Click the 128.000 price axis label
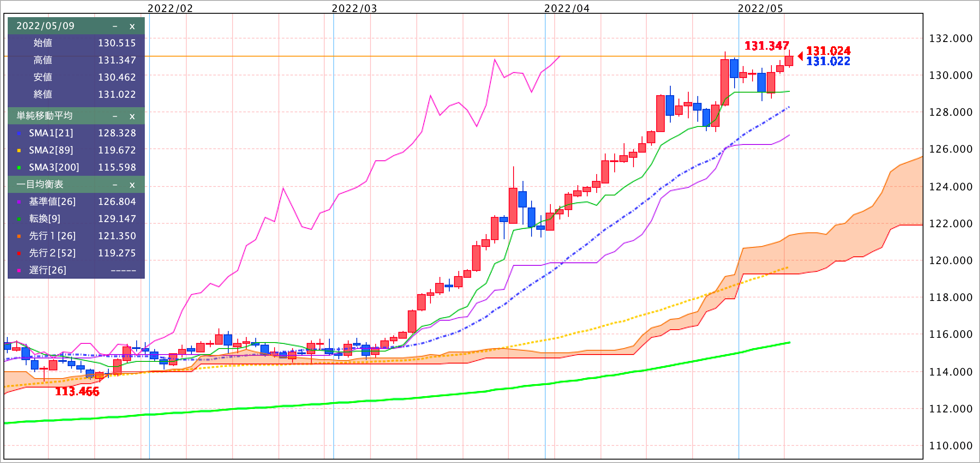Image resolution: width=980 pixels, height=463 pixels. (x=951, y=112)
